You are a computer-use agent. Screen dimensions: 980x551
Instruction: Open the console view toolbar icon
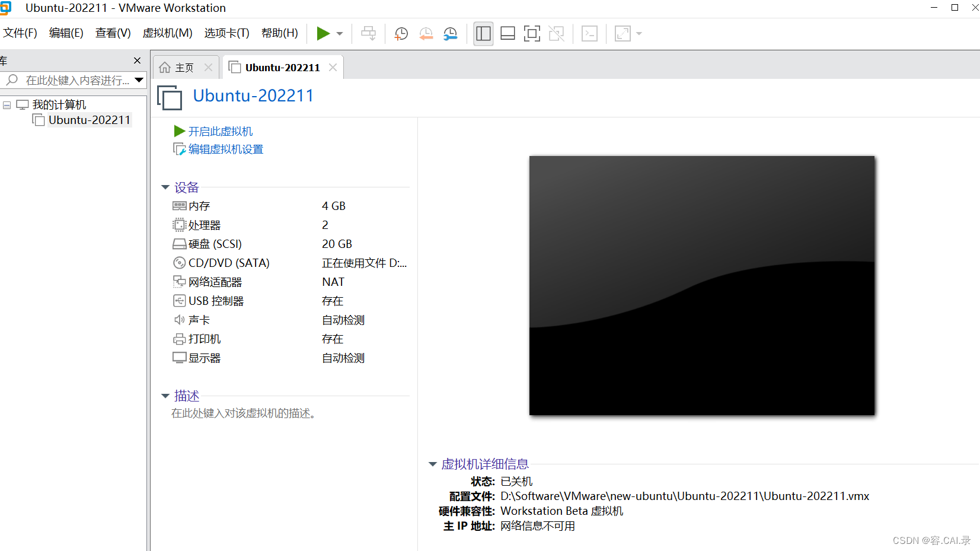point(589,34)
